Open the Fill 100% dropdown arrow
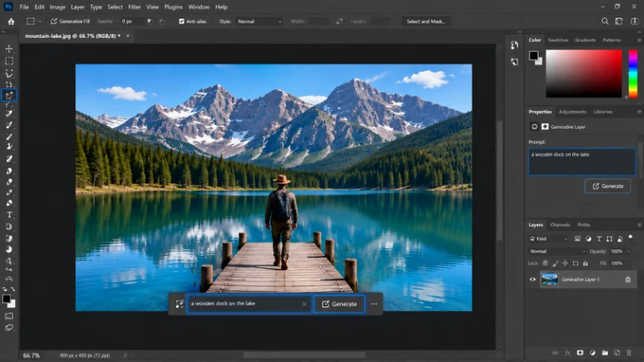Image resolution: width=644 pixels, height=362 pixels. coord(629,264)
